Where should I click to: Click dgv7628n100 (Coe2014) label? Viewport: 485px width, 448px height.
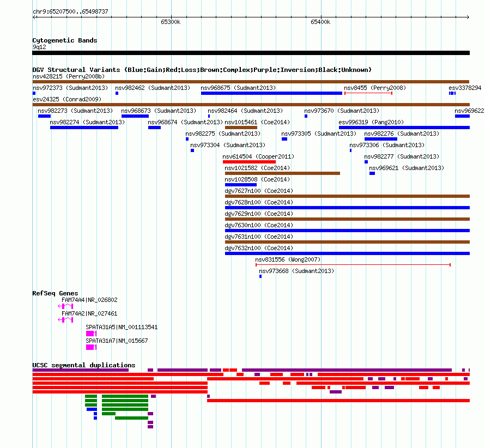coord(259,202)
